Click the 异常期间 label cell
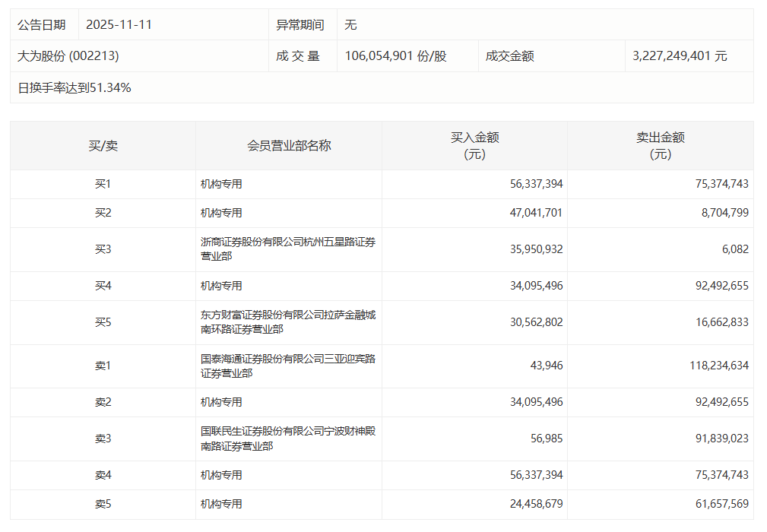Image resolution: width=767 pixels, height=532 pixels. click(300, 24)
